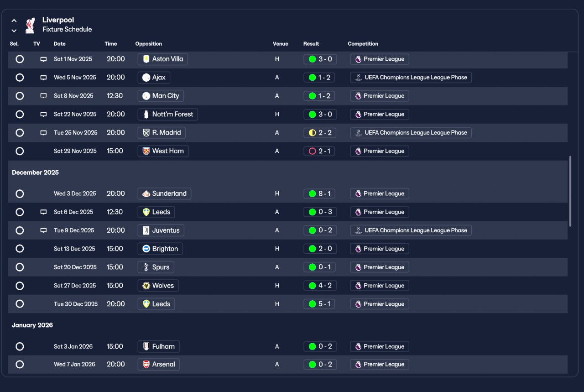
Task: Click the down chevron beside Liverpool
Action: coord(14,31)
